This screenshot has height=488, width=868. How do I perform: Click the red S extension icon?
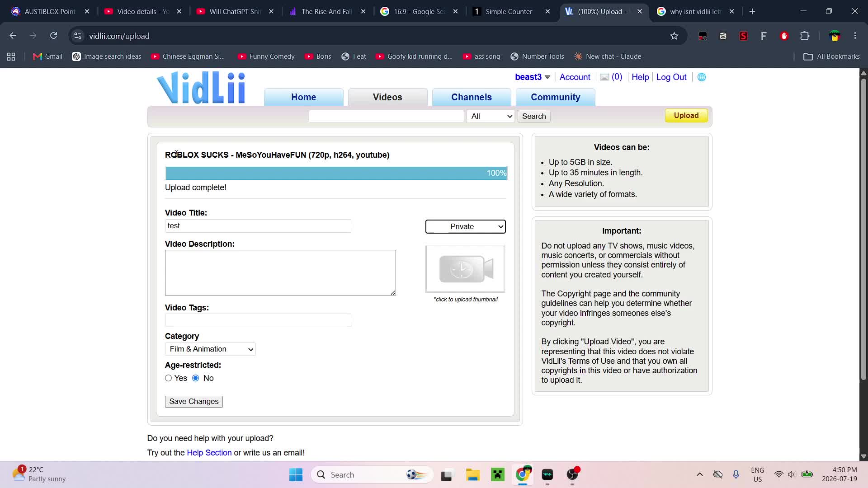[x=743, y=36]
